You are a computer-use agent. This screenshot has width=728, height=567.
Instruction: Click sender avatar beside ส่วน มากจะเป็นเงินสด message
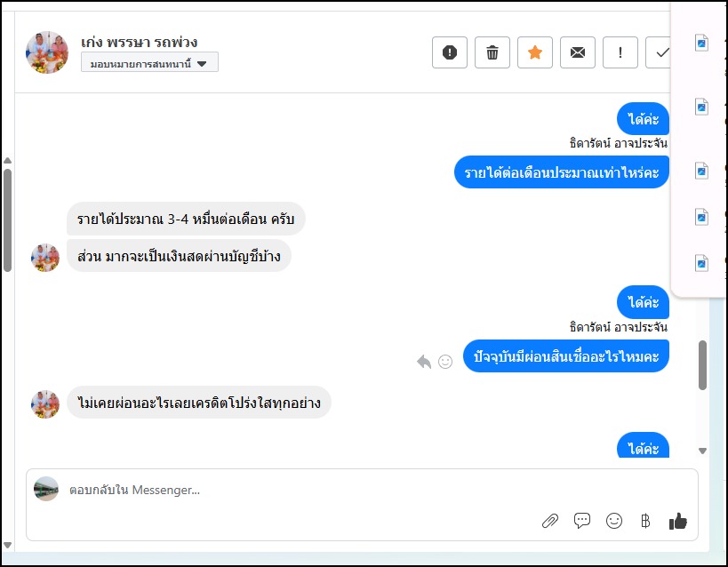(x=45, y=258)
